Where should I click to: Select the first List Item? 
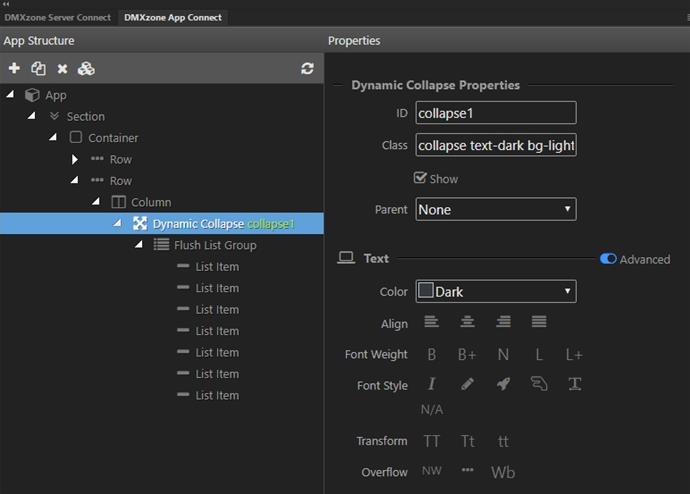(217, 267)
